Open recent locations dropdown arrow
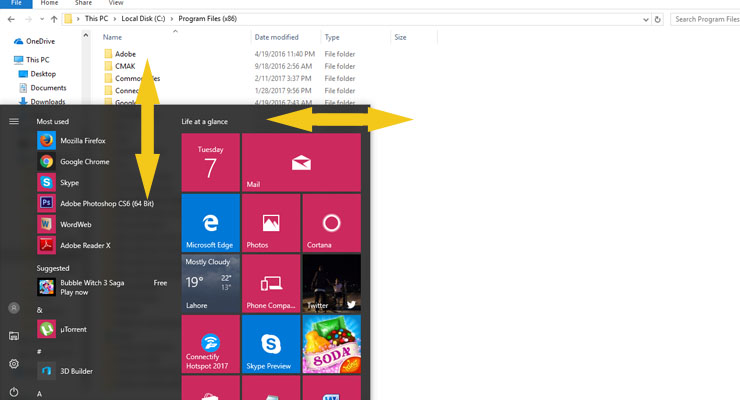The image size is (740, 400). (x=42, y=19)
